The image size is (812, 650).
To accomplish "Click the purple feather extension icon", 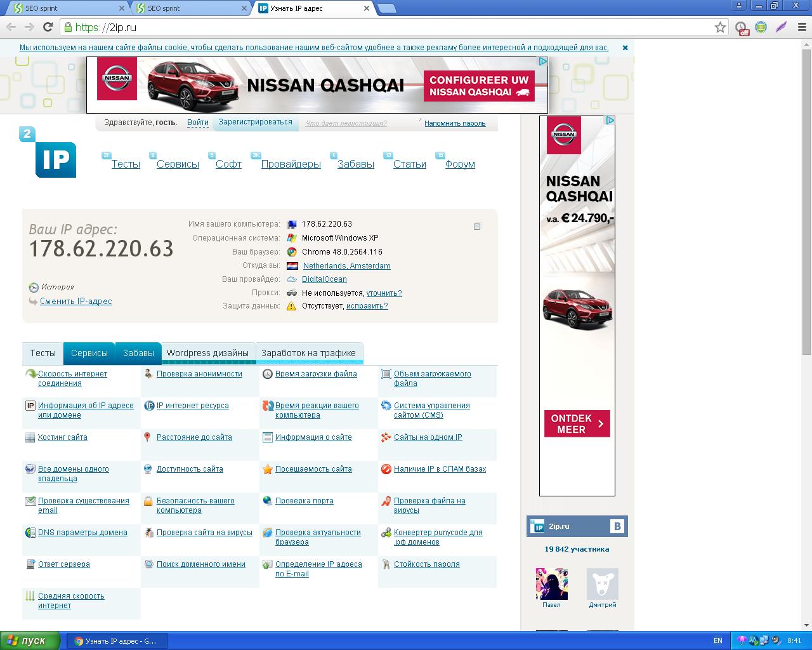I will 782,27.
